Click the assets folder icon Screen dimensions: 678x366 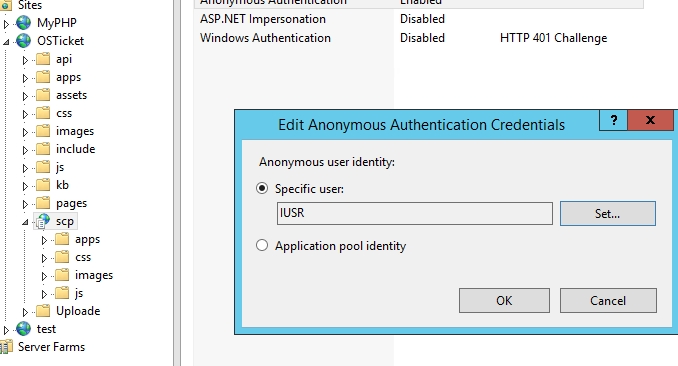(x=43, y=95)
